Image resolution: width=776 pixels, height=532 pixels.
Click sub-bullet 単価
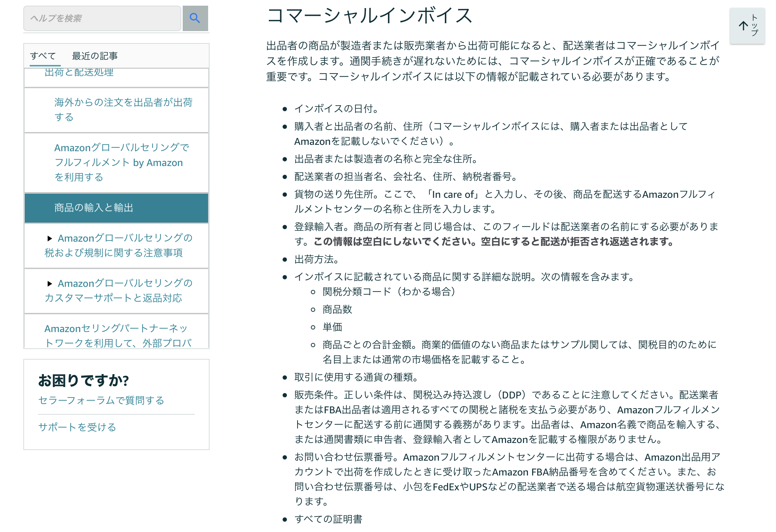click(x=333, y=327)
